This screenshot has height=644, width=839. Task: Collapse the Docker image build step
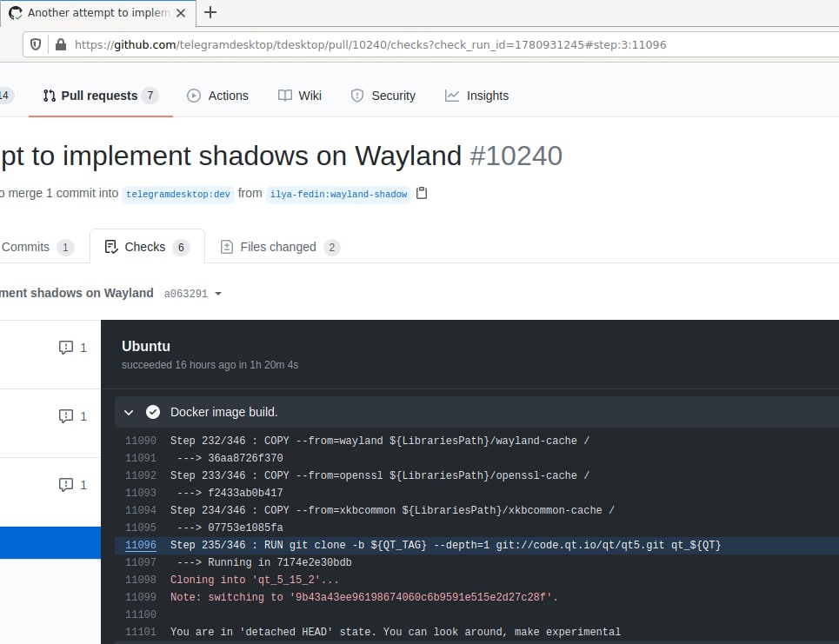click(x=129, y=413)
